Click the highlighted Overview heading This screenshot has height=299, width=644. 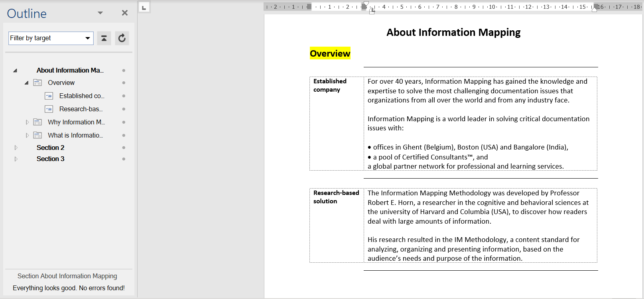point(330,53)
